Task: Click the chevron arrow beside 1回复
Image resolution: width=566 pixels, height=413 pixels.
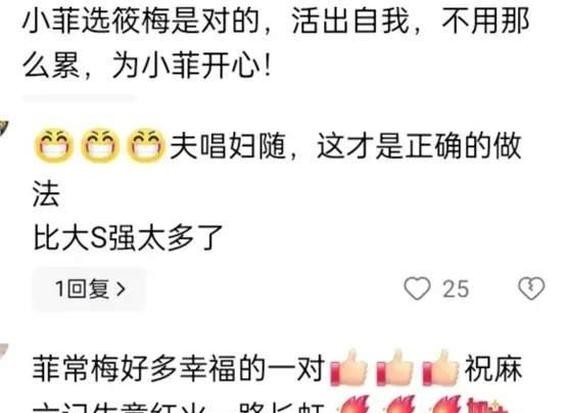Action: tap(121, 289)
